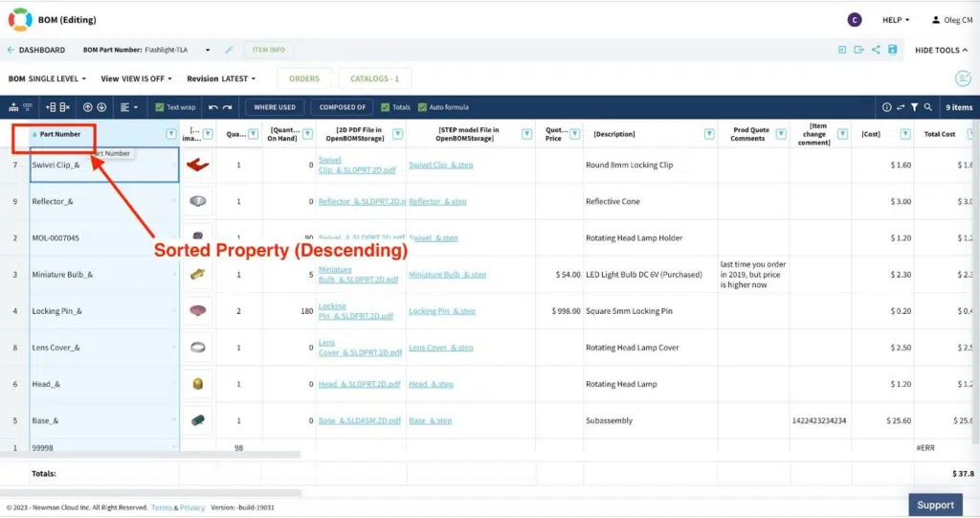The height and width of the screenshot is (518, 980).
Task: Open the Revision LATEST dropdown
Action: pyautogui.click(x=221, y=79)
